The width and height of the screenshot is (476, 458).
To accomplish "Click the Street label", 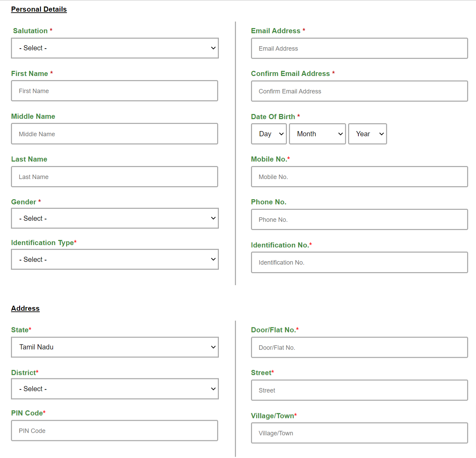I will (x=261, y=373).
